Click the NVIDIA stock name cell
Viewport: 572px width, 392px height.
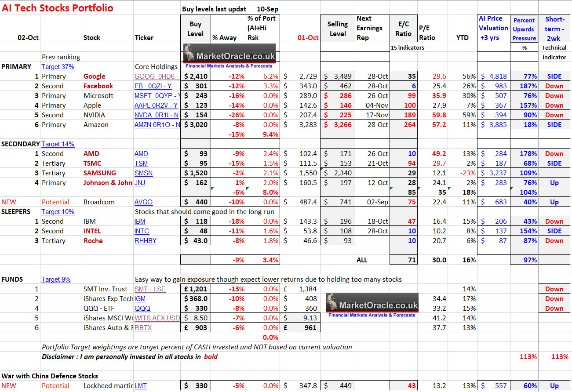tap(95, 115)
